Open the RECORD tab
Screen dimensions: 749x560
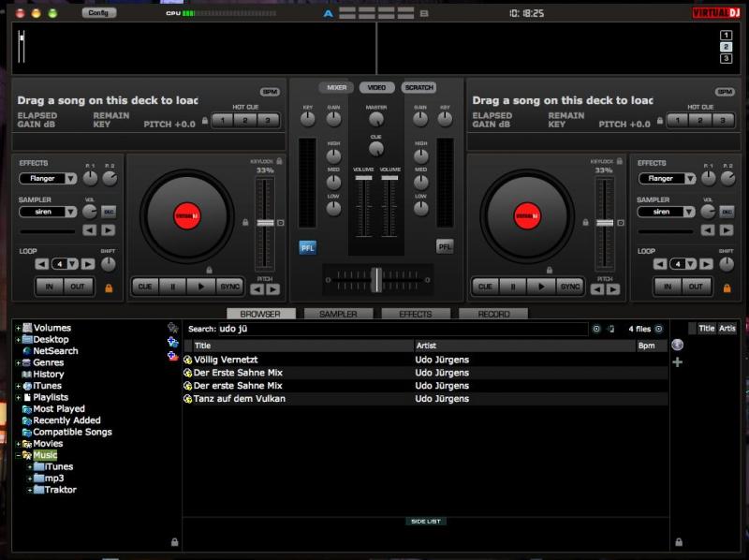pyautogui.click(x=493, y=314)
